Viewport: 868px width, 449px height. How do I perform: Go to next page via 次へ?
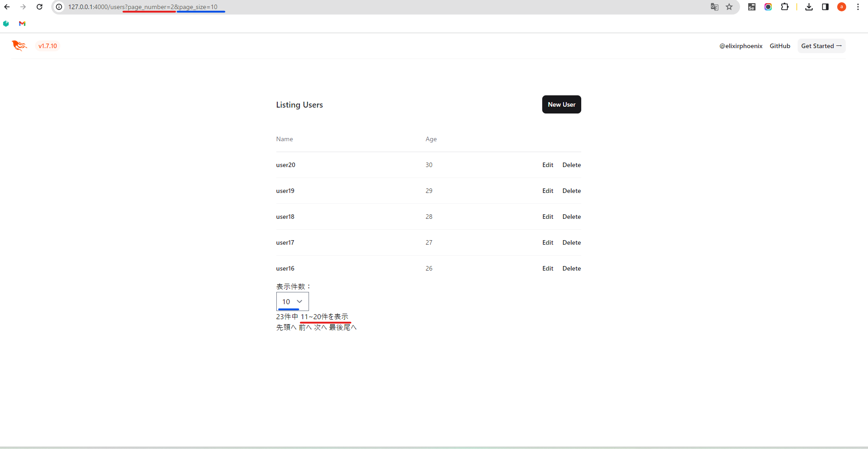pos(320,327)
